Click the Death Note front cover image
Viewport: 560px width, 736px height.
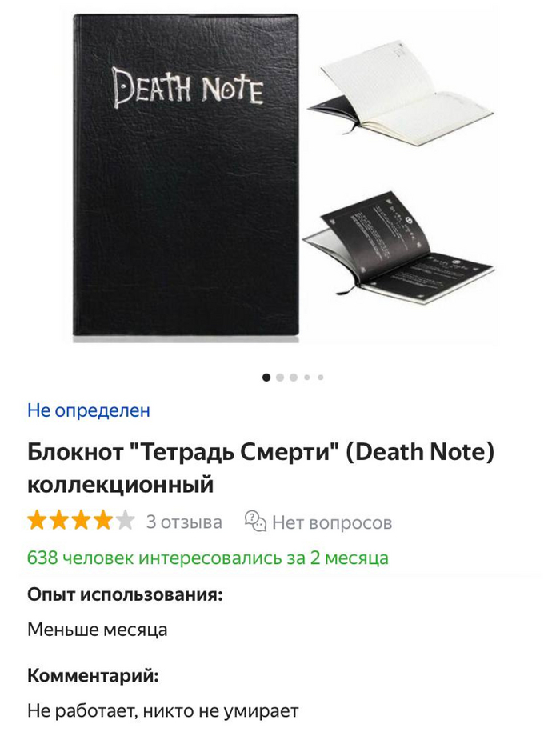click(x=186, y=174)
